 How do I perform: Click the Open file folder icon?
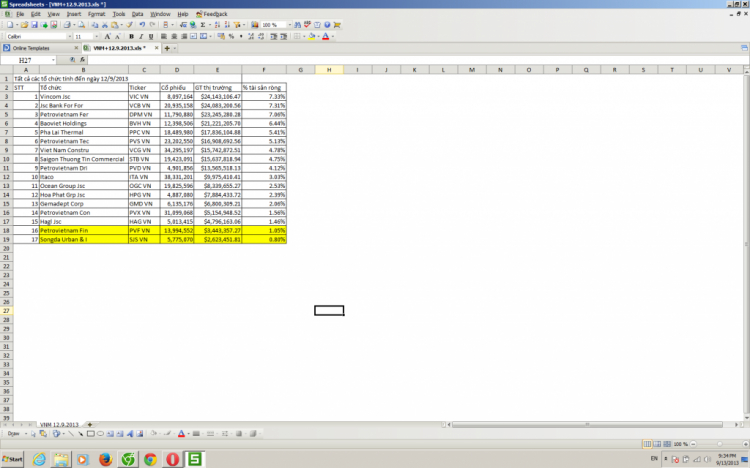coord(24,24)
